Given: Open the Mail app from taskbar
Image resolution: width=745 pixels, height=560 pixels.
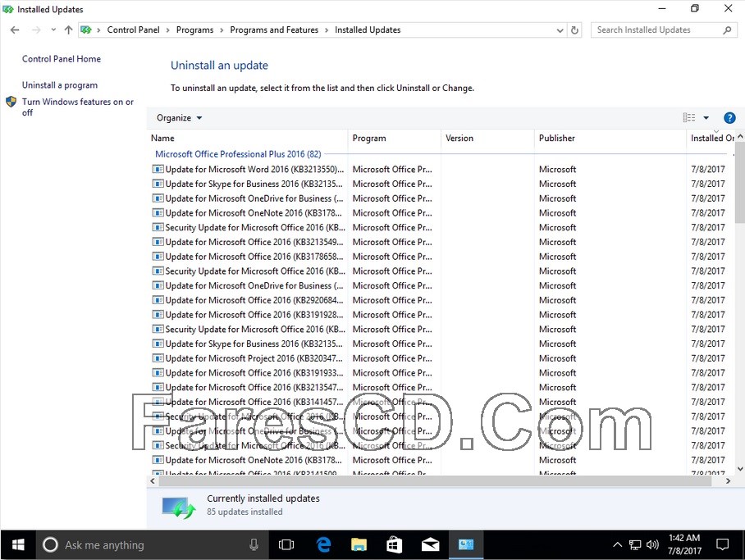Looking at the screenshot, I should pos(430,544).
